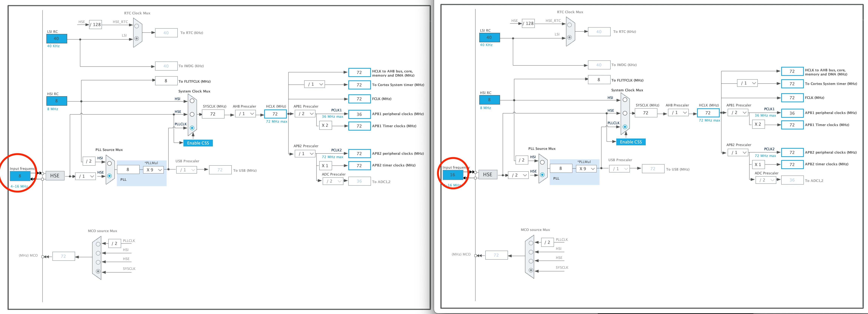Click right HSE input frequency field showing 16
The width and height of the screenshot is (868, 314).
click(453, 175)
